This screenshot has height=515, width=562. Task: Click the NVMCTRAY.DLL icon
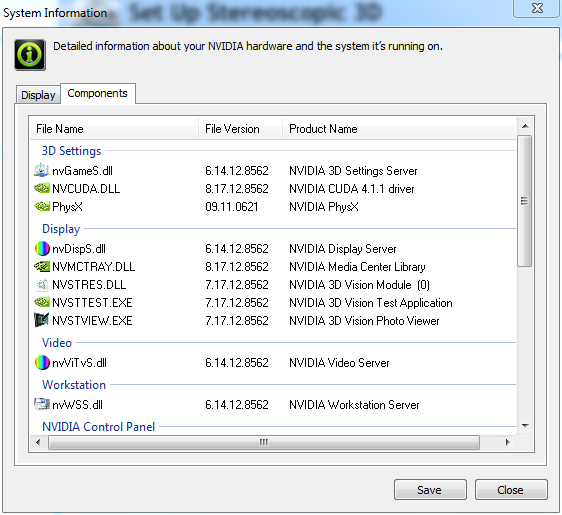coord(42,266)
